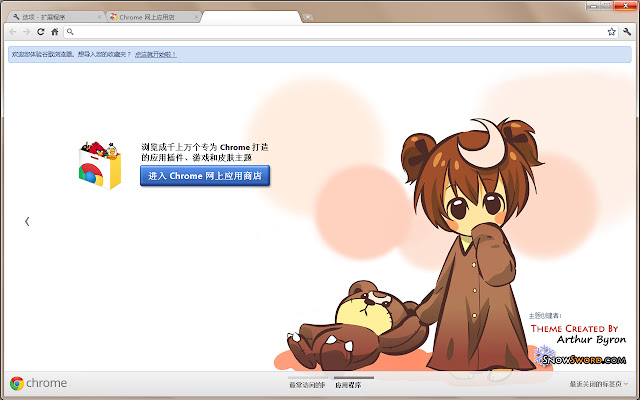Go to previous page with left chevron
The height and width of the screenshot is (400, 640).
[x=27, y=222]
